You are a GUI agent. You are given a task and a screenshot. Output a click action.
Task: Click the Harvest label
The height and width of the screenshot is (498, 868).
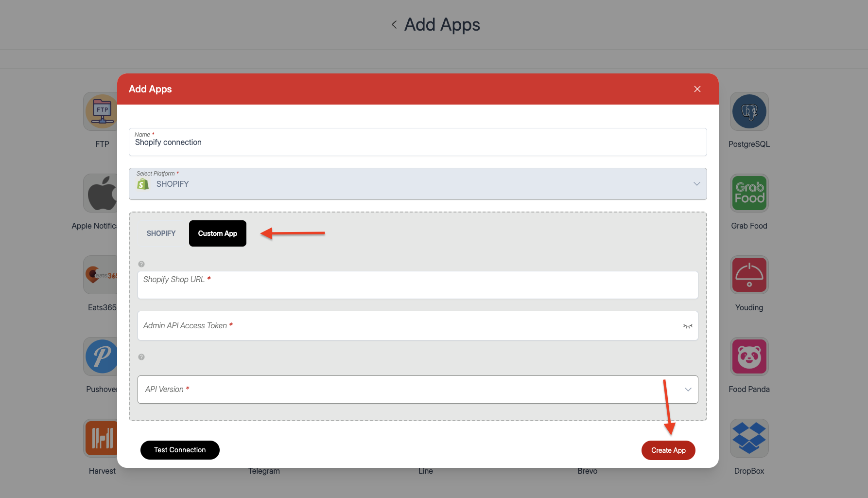(x=102, y=471)
